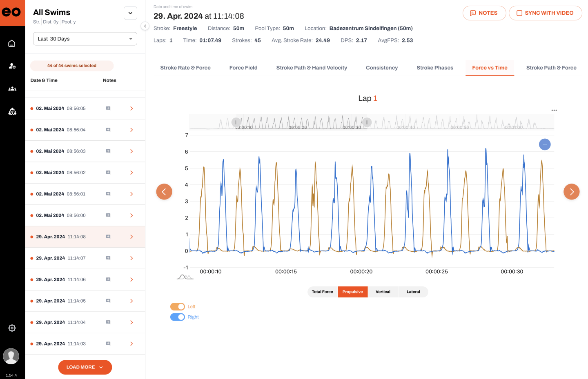Image resolution: width=588 pixels, height=379 pixels.
Task: Switch to Consistency tab
Action: [382, 68]
